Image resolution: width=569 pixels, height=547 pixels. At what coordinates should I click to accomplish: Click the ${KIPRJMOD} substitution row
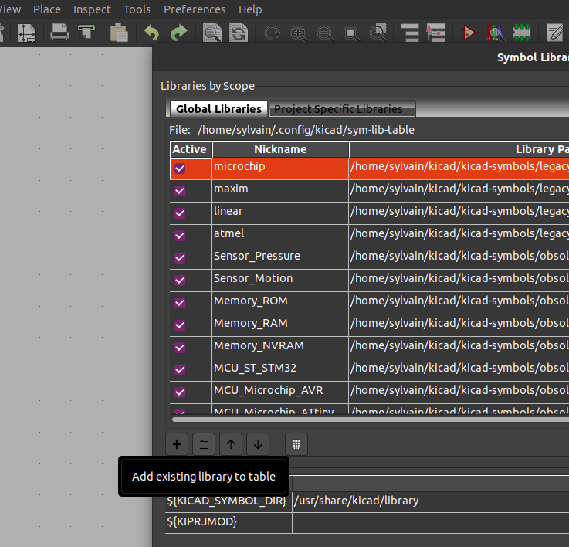(367, 522)
